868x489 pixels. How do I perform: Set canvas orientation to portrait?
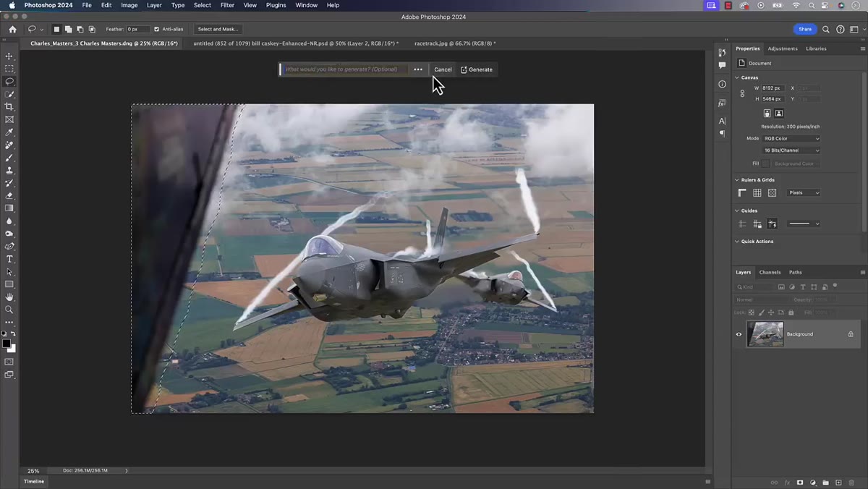point(767,114)
